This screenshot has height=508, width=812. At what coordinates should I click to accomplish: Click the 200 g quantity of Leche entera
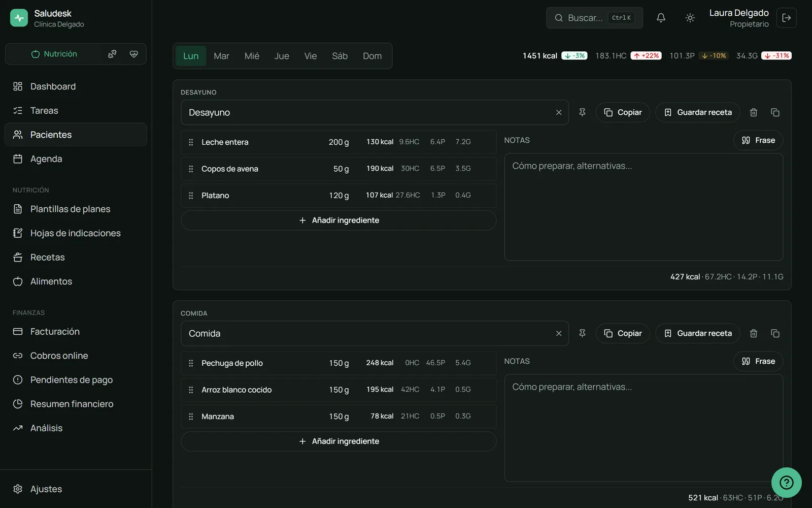pyautogui.click(x=339, y=142)
